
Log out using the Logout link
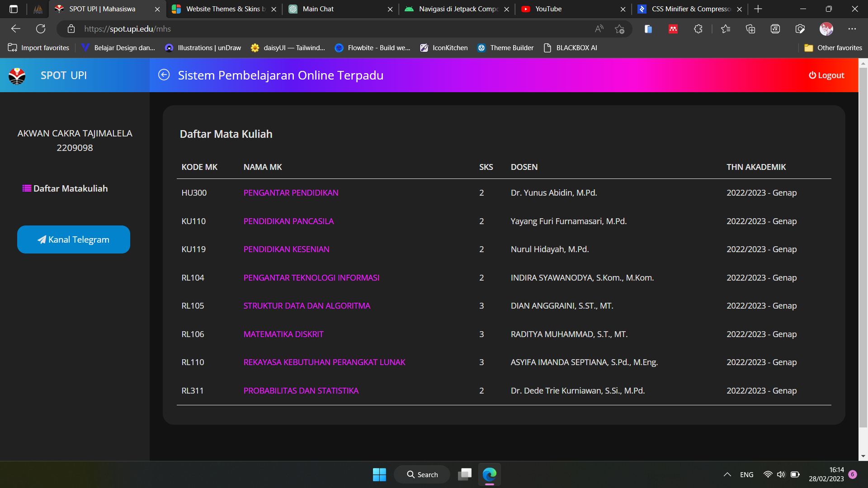826,75
